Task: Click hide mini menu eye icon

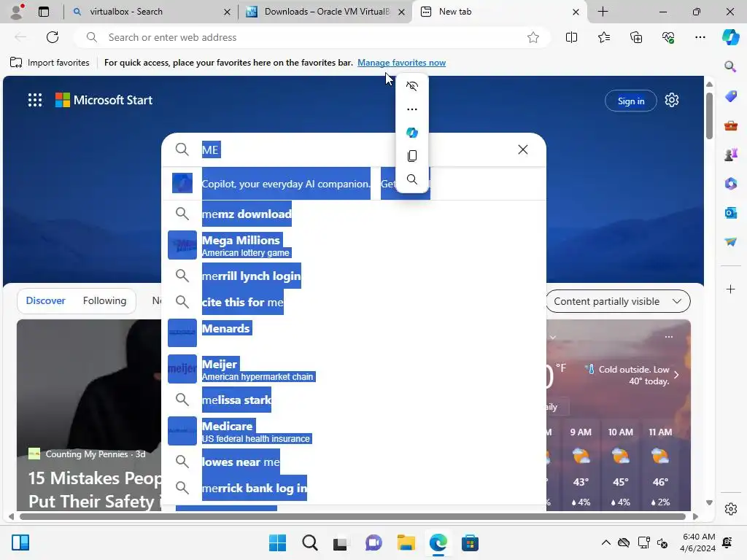Action: pyautogui.click(x=412, y=86)
